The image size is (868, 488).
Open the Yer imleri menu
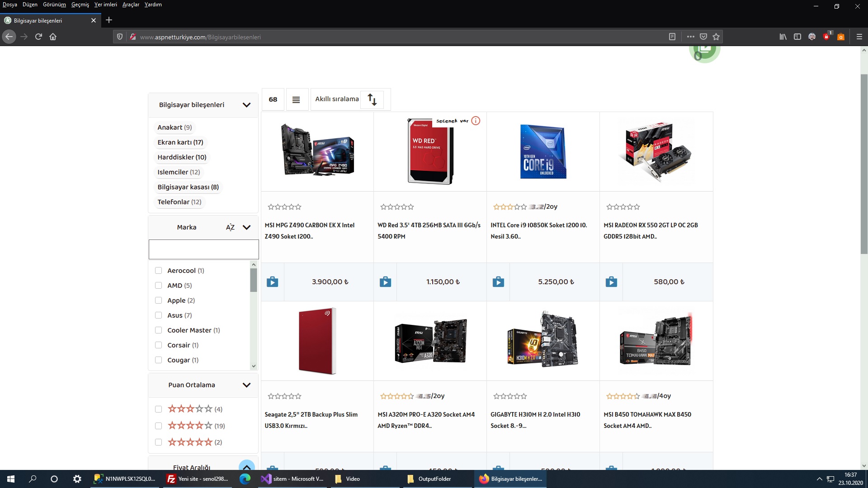105,5
